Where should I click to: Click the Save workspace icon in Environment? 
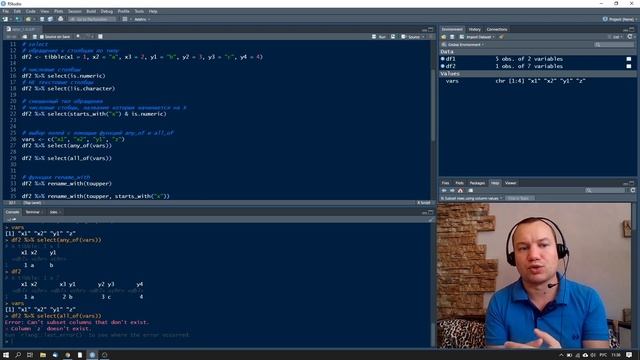452,37
